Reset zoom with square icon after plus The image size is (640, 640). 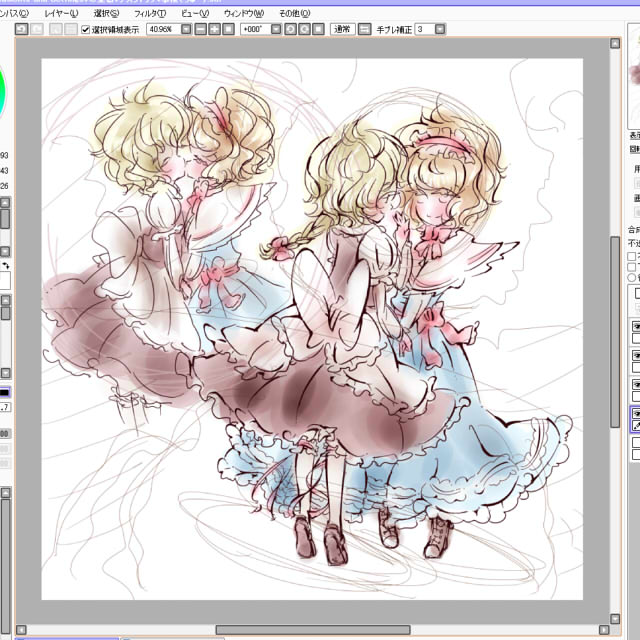click(x=228, y=29)
